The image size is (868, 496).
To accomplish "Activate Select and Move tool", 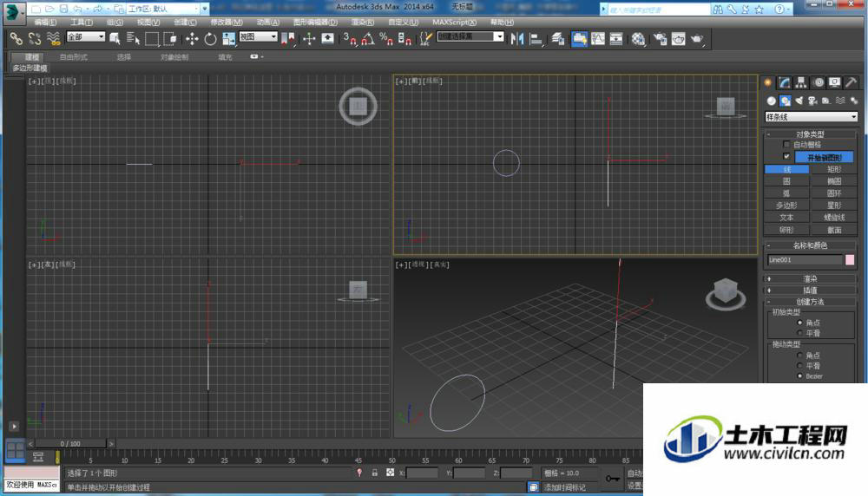I will point(192,38).
